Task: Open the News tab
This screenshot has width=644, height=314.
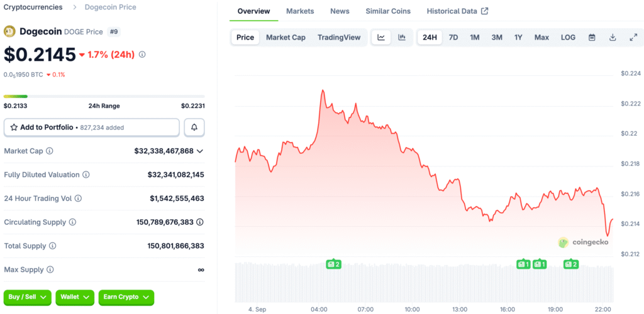Action: 340,11
